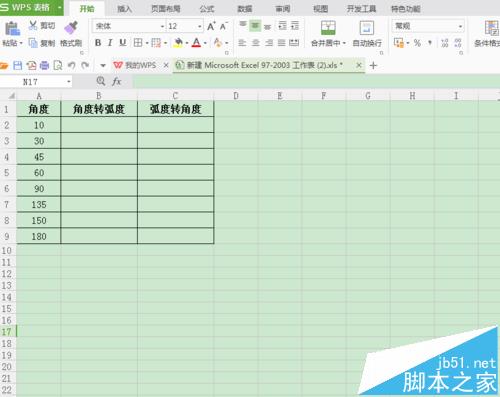Expand the font color dropdown arrow
This screenshot has width=500, height=397.
(205, 43)
